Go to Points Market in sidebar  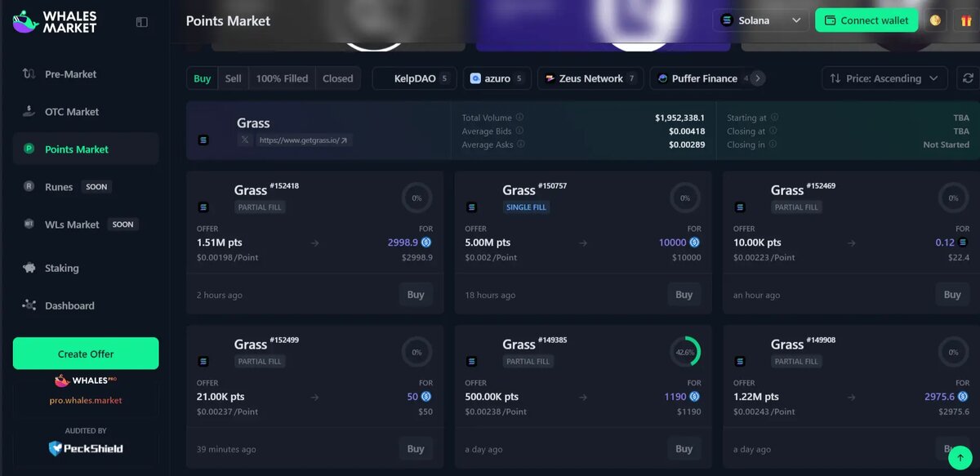click(86, 149)
